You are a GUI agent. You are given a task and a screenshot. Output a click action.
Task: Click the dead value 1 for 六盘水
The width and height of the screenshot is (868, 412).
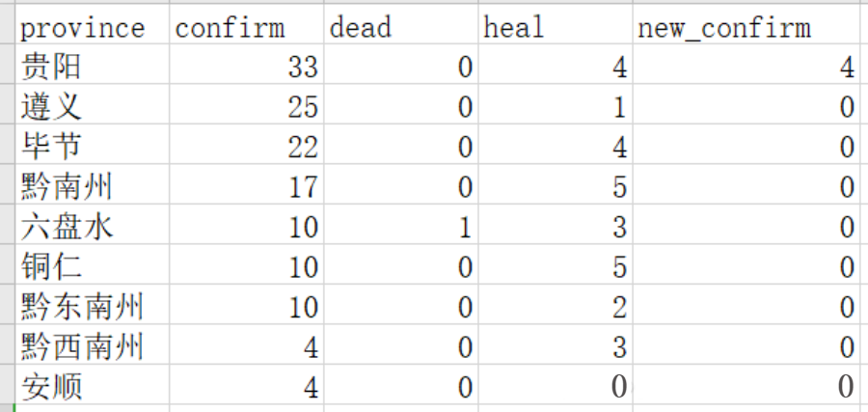tap(400, 227)
